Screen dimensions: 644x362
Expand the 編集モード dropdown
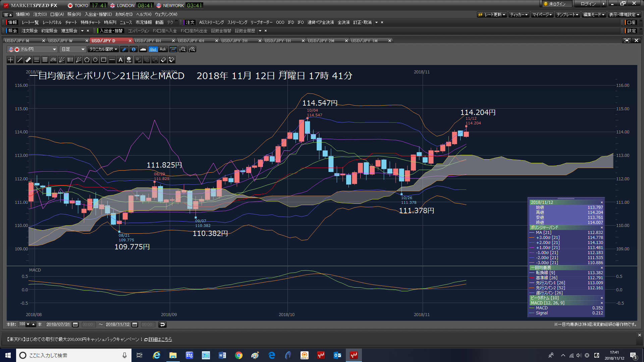(593, 14)
